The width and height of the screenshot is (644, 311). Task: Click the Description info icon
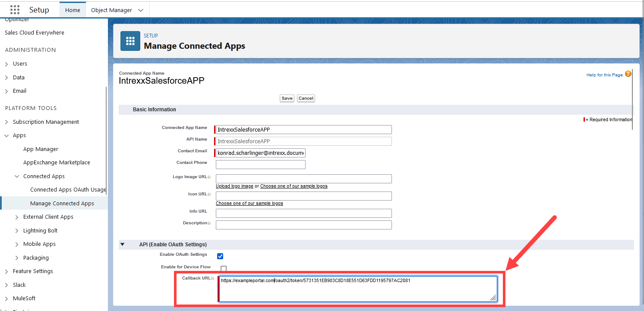coord(209,223)
